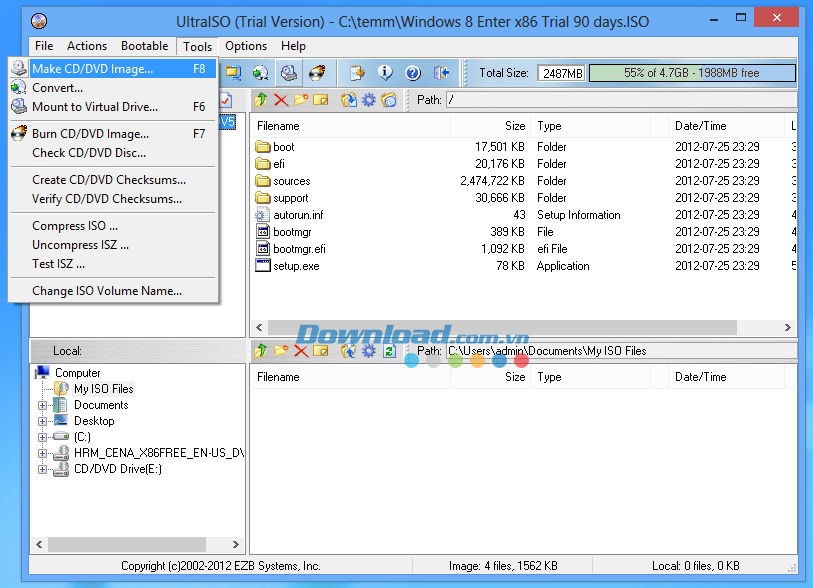
Task: Click the Help question mark toolbar icon
Action: [x=415, y=71]
